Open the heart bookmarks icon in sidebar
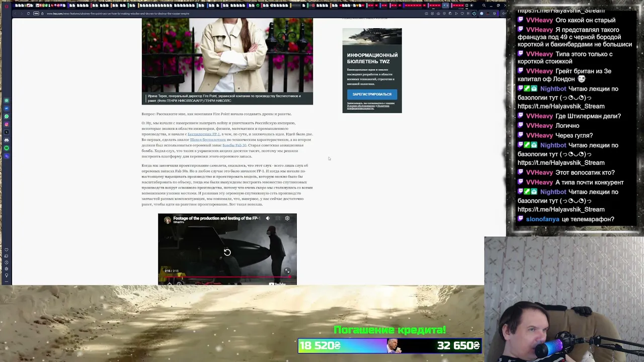The width and height of the screenshot is (644, 362). click(x=7, y=250)
